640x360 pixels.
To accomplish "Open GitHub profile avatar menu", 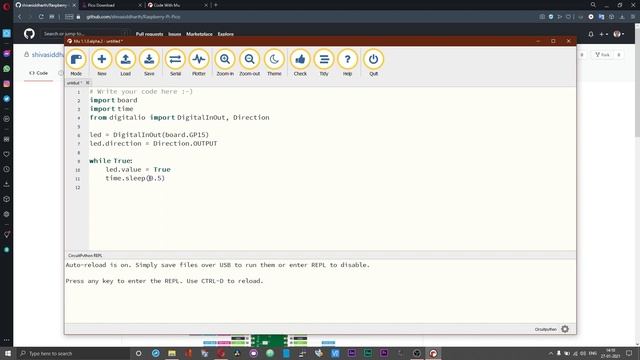I will pyautogui.click(x=618, y=34).
